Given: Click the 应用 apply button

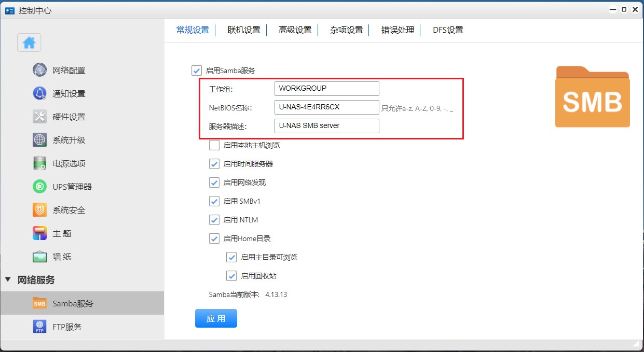Looking at the screenshot, I should click(x=216, y=318).
